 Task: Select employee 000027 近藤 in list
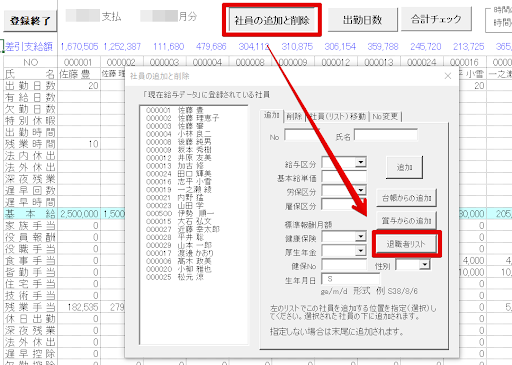[x=182, y=229]
